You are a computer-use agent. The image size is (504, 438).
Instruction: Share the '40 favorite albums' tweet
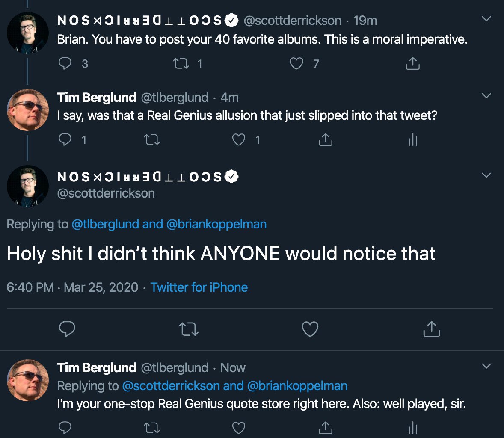[x=412, y=64]
